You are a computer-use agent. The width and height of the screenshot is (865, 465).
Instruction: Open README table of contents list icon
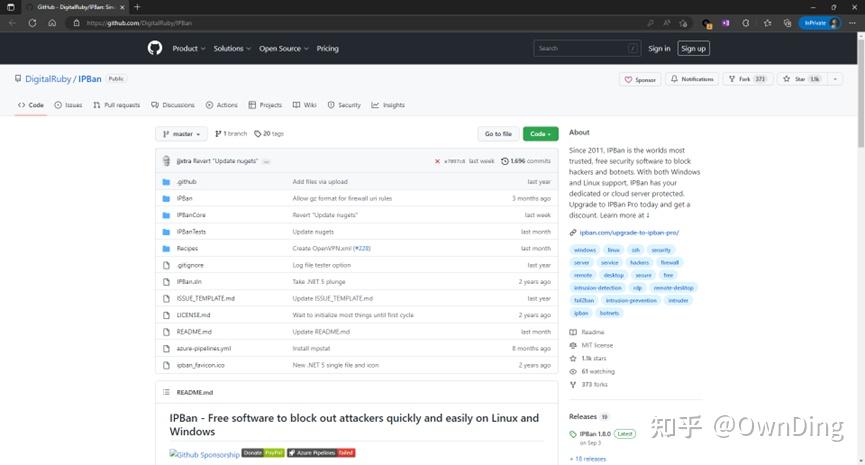[x=166, y=392]
